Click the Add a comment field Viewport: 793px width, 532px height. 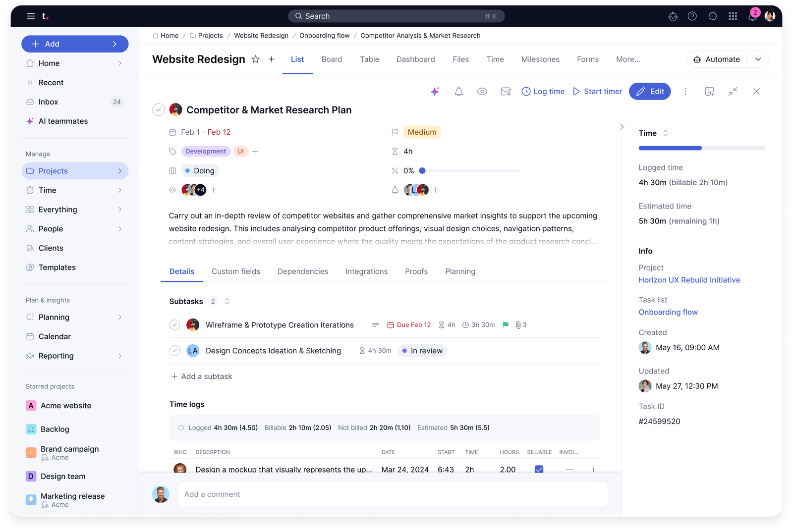point(393,494)
